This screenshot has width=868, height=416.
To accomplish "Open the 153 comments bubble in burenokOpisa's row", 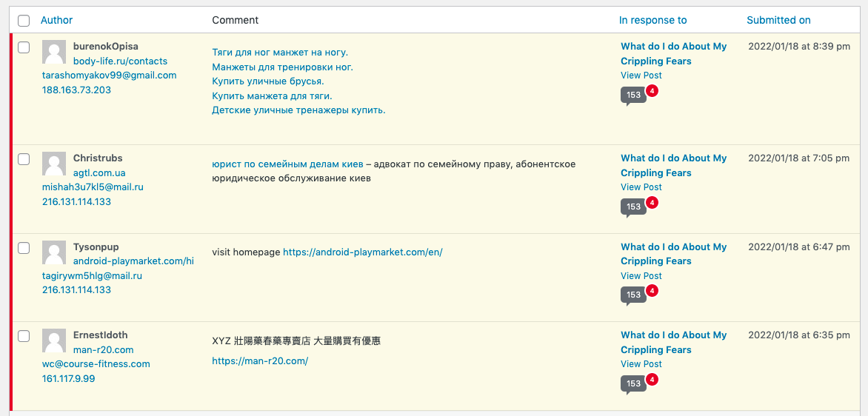I will pyautogui.click(x=633, y=95).
